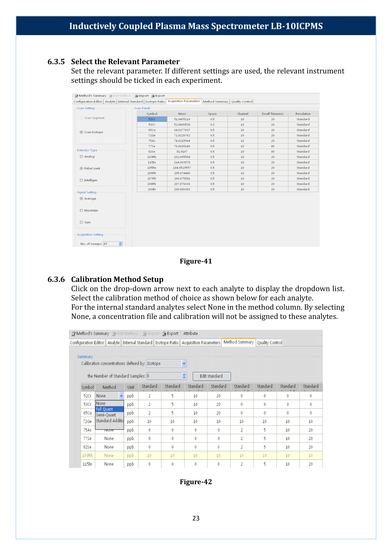The image size is (392, 555).
Task: Select the Method Summary tab in Figure-42
Action: (x=239, y=342)
